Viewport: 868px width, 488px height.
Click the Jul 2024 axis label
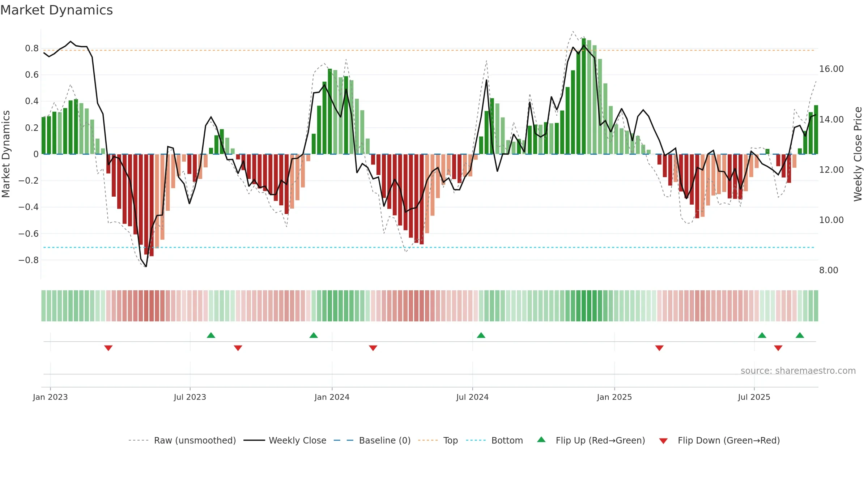[472, 397]
